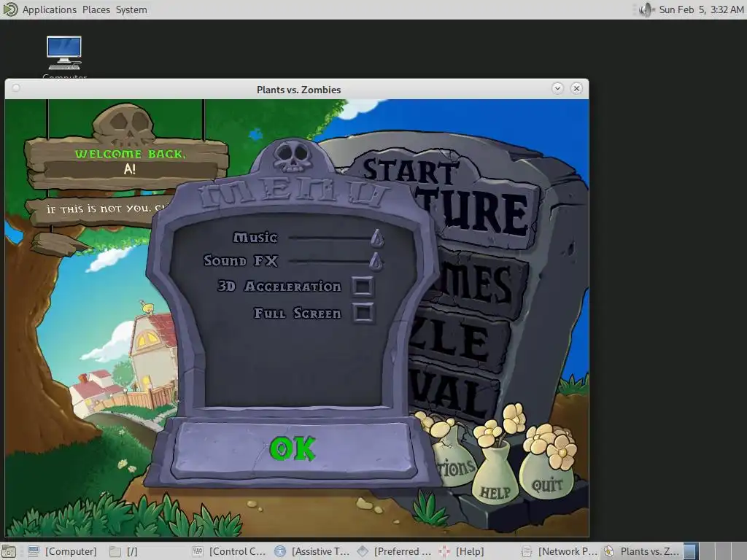This screenshot has width=747, height=560.
Task: Switch to [Assistive T...] taskbar entry
Action: coord(312,551)
